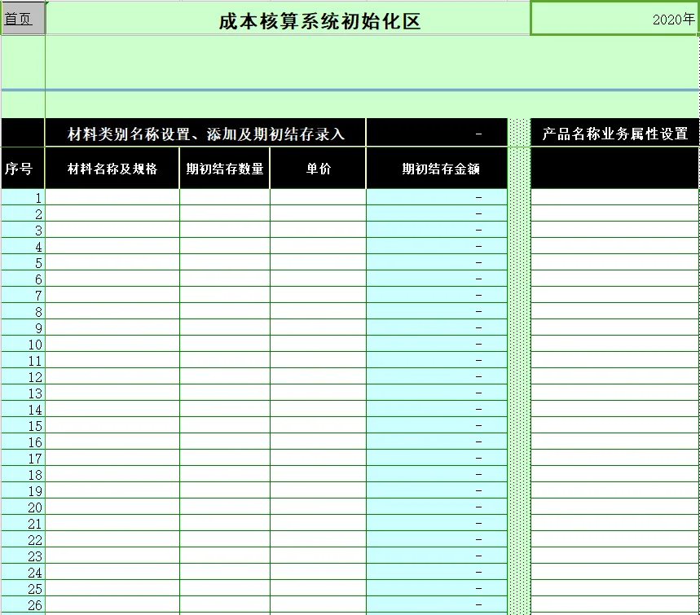The width and height of the screenshot is (700, 615).
Task: Click serial number 12
Action: coord(23,376)
